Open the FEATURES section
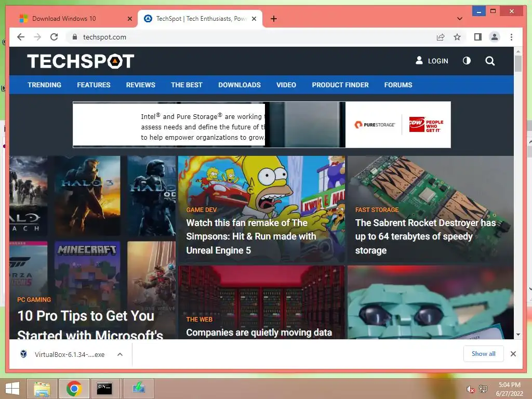 pyautogui.click(x=94, y=85)
